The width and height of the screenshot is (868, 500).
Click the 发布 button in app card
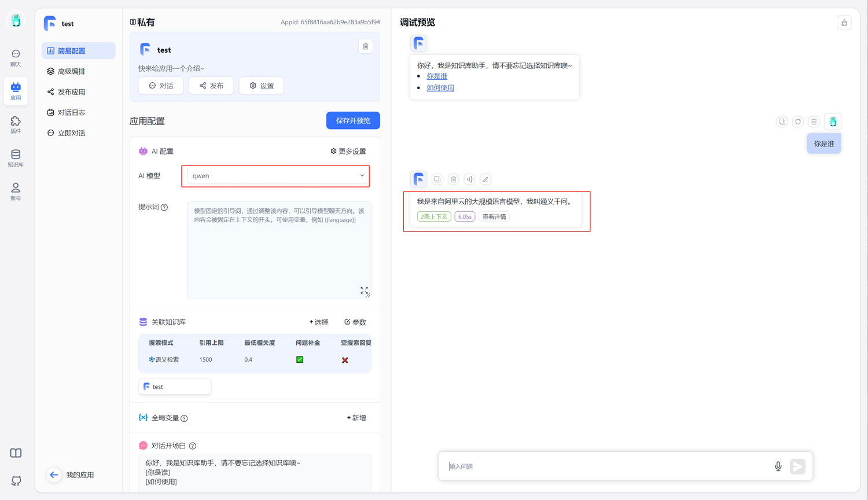point(211,86)
